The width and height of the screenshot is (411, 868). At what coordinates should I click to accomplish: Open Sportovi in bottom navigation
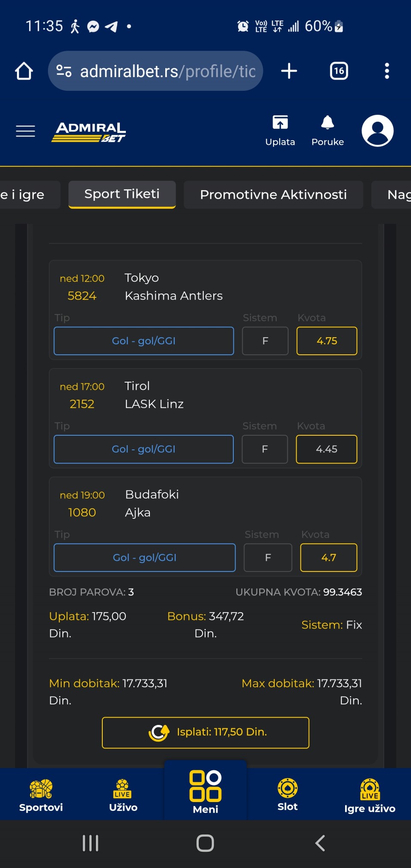(41, 795)
